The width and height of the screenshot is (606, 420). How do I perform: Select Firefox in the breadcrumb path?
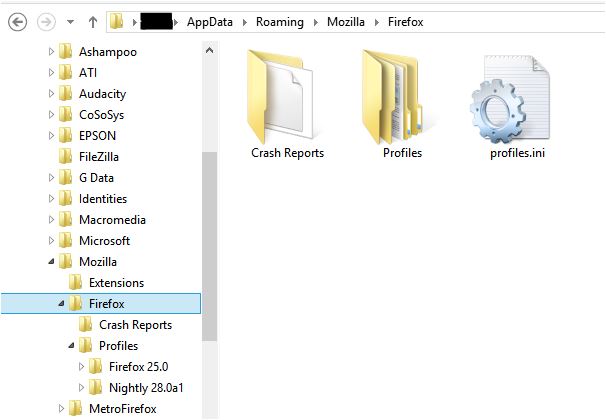(x=405, y=22)
